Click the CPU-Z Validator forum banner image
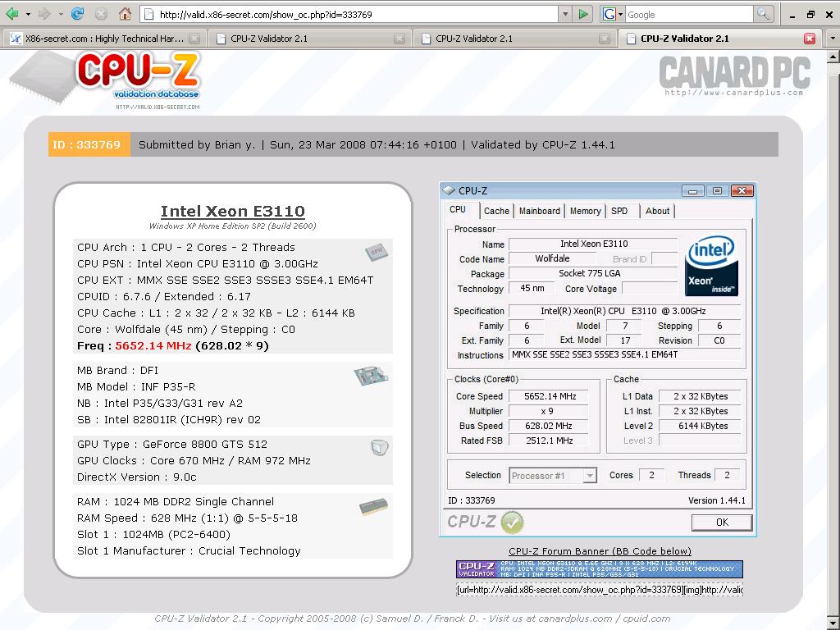The height and width of the screenshot is (630, 840). tap(600, 569)
